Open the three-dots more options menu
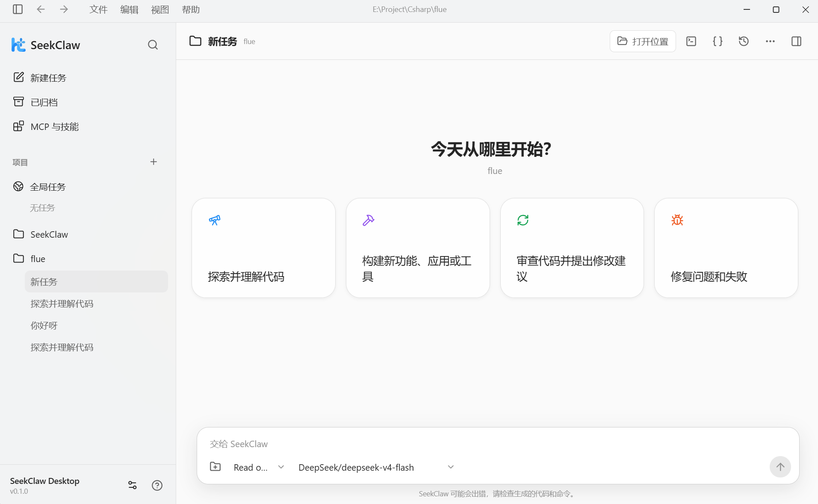This screenshot has width=818, height=504. [x=770, y=41]
